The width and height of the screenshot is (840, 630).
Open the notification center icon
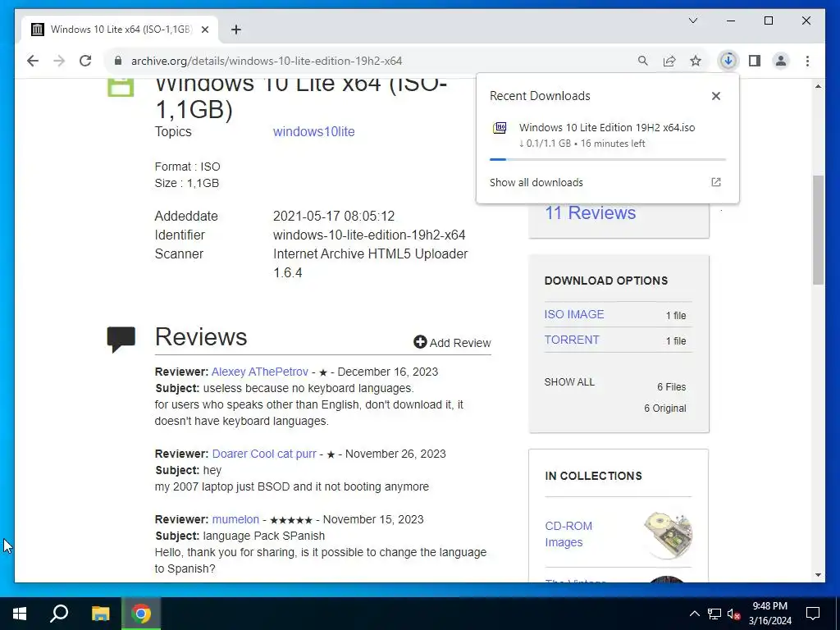pyautogui.click(x=813, y=614)
